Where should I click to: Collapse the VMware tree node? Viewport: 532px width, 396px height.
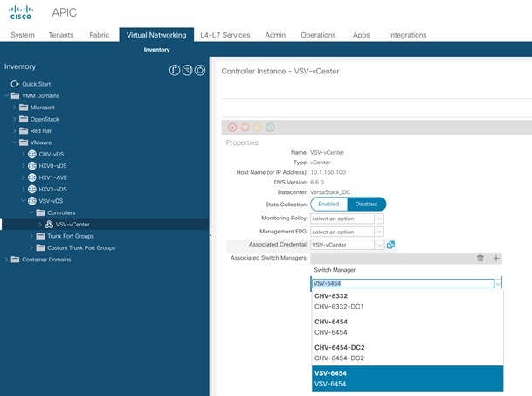click(x=14, y=142)
